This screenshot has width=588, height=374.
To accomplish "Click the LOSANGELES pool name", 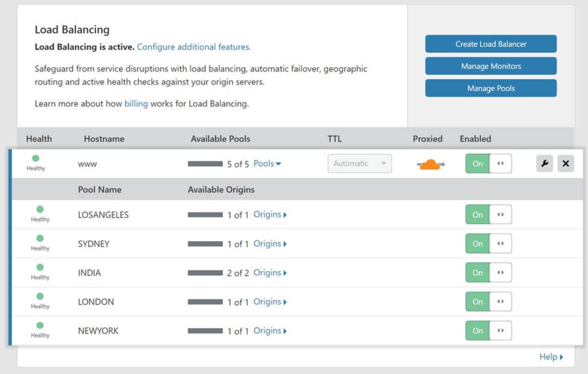I will [x=103, y=215].
